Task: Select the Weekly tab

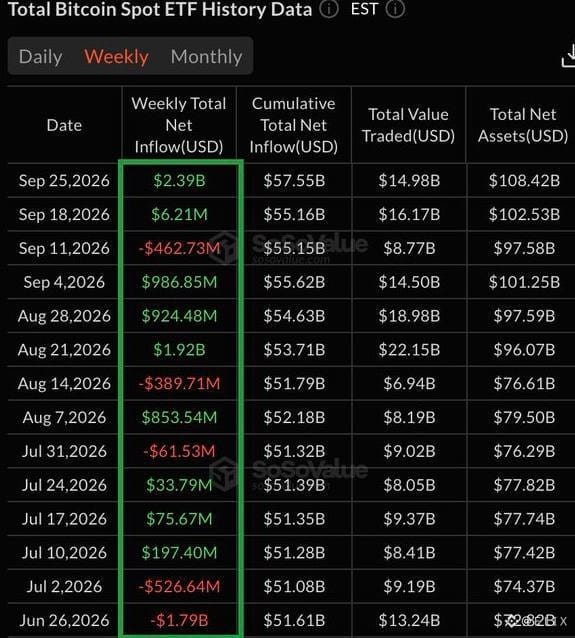Action: [116, 57]
